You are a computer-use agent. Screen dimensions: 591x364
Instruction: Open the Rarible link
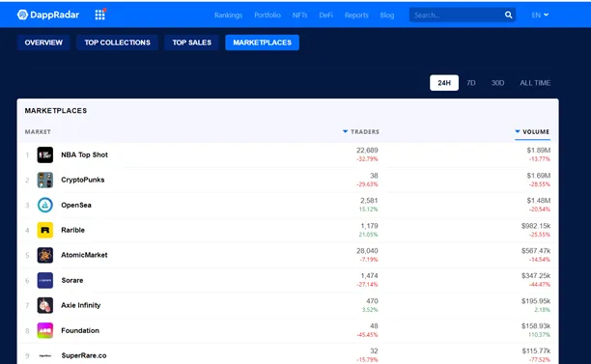coord(72,230)
